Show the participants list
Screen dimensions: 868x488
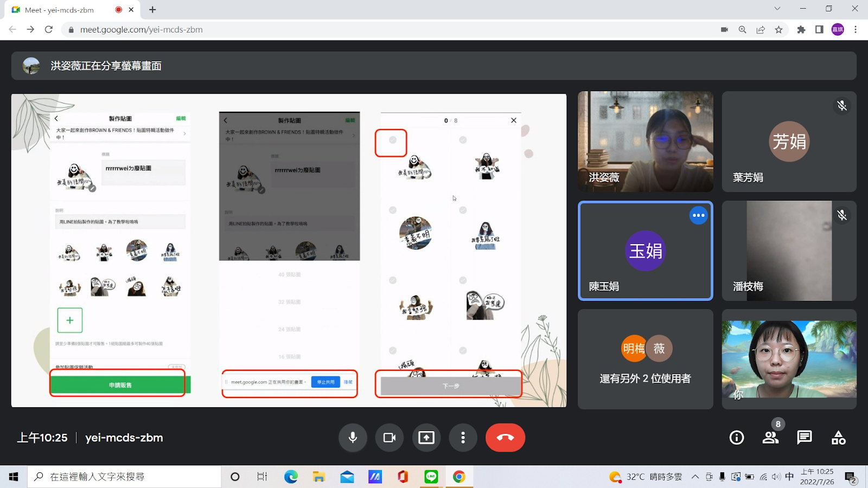(770, 438)
